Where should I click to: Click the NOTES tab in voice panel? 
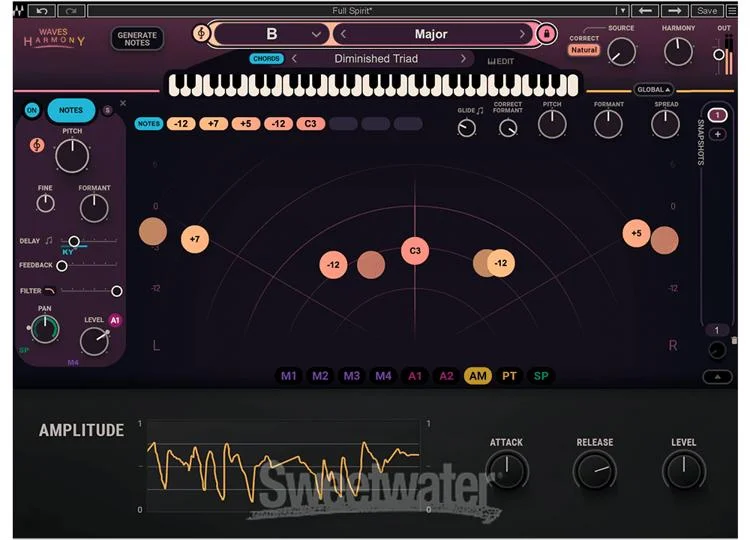tap(71, 110)
